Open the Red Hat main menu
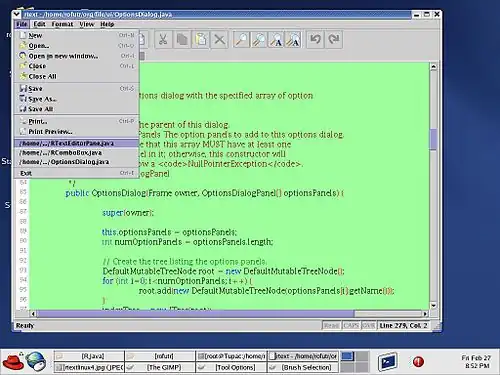The width and height of the screenshot is (500, 375). point(13,361)
